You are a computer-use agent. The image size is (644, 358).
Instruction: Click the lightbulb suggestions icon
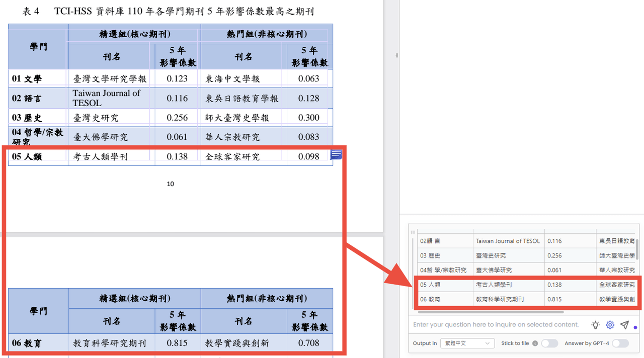click(595, 325)
